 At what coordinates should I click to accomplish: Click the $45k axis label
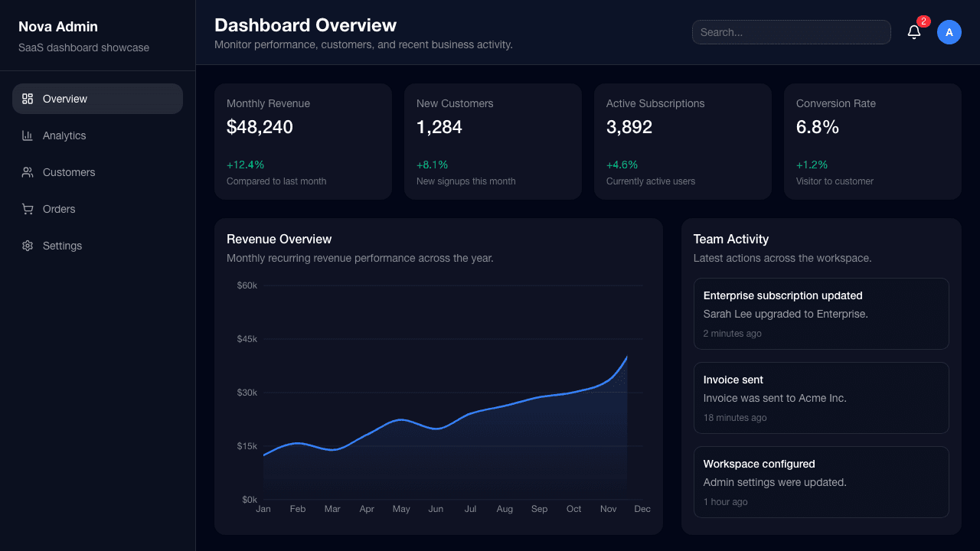[247, 339]
